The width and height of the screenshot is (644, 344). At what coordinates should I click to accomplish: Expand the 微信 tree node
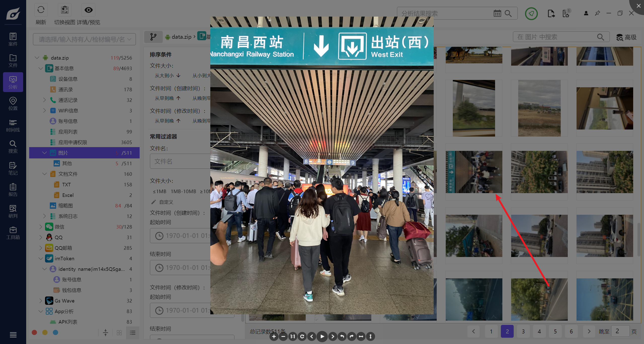41,227
